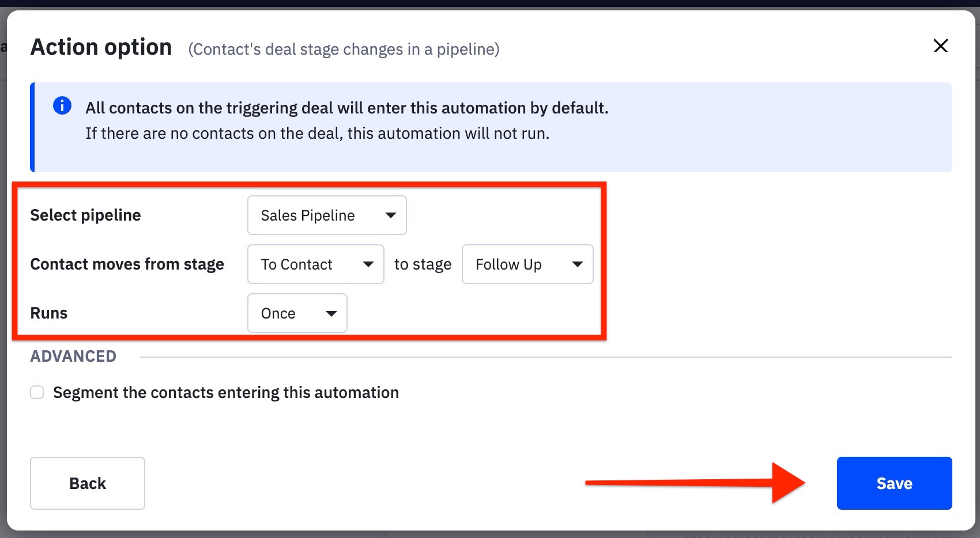Viewport: 980px width, 538px height.
Task: Click the bold "All contacts on the triggering deal" notice
Action: click(346, 108)
